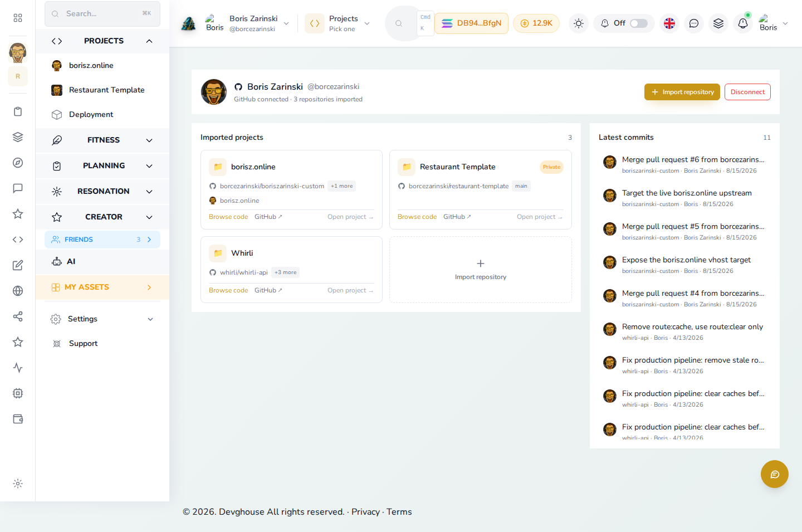The image size is (802, 532).
Task: Click the orange R workspace badge
Action: click(x=18, y=76)
